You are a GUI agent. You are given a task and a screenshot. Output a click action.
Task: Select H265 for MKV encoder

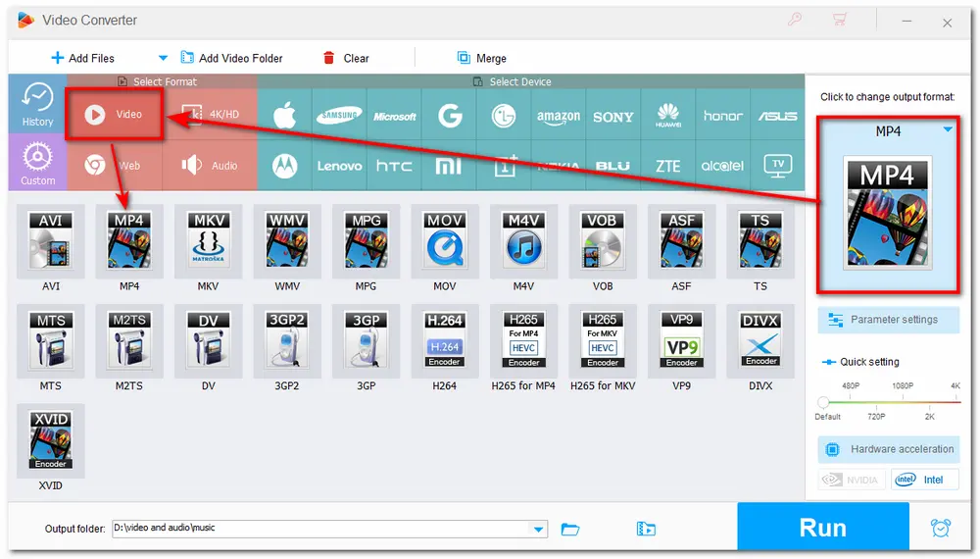[603, 340]
